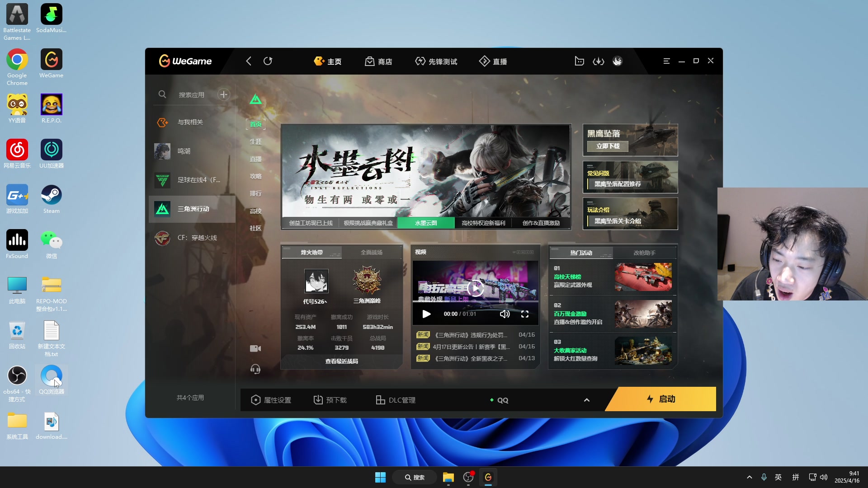Click the video camera recording icon
868x488 pixels.
click(255, 348)
